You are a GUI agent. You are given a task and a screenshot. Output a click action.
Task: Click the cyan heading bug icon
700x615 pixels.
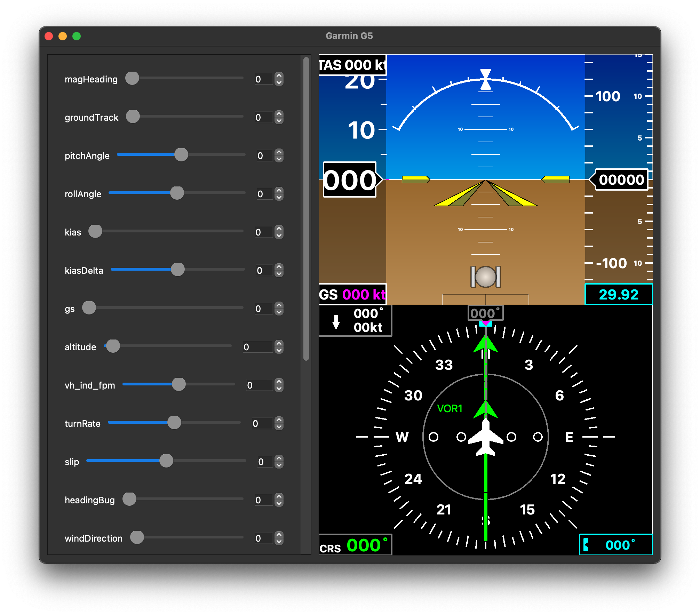(586, 545)
